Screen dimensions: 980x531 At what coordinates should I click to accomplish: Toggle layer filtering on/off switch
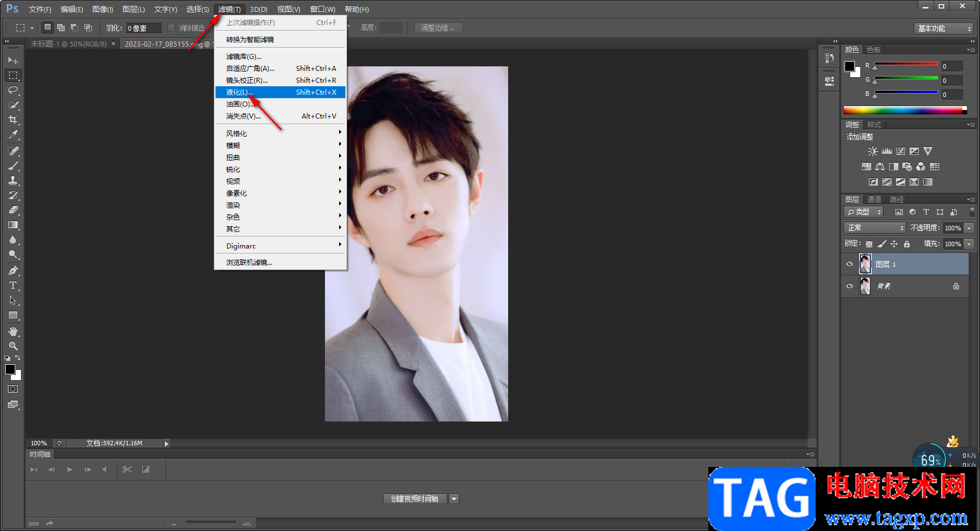tap(972, 212)
